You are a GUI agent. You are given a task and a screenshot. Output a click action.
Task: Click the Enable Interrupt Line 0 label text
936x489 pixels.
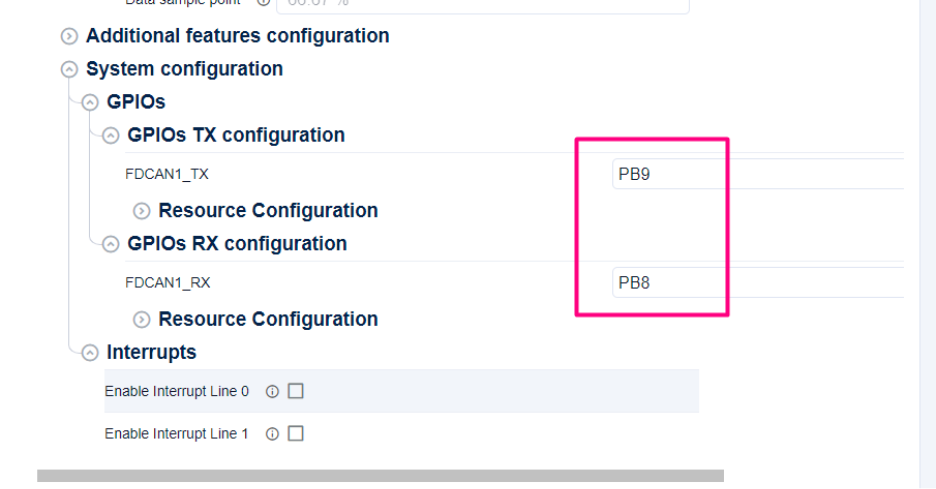click(176, 392)
